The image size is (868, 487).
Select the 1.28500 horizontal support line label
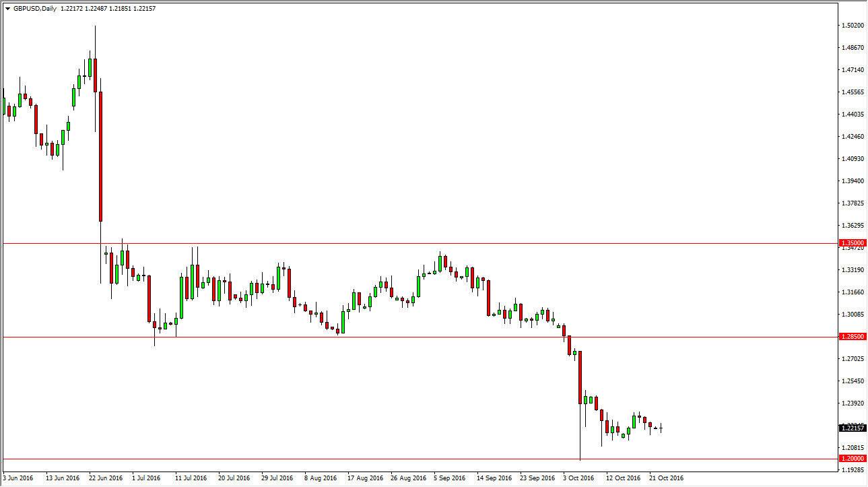pos(851,335)
